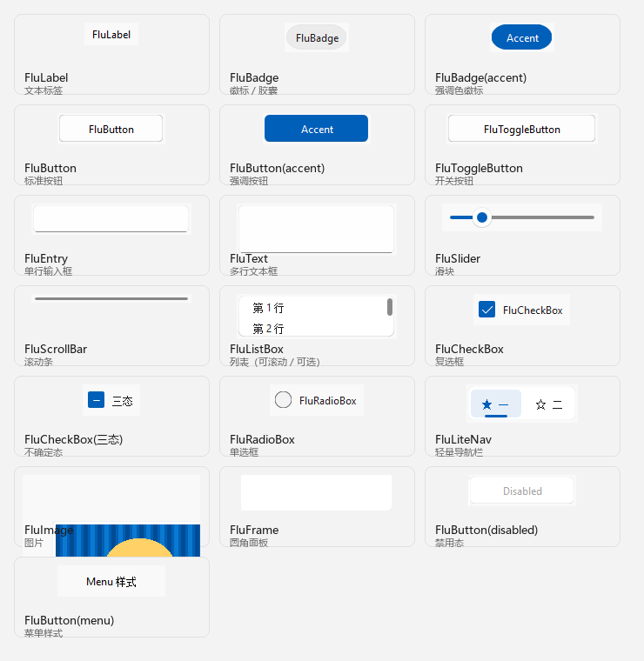Viewport: 644px width, 661px height.
Task: Click the 禁用态 subtitle
Action: coord(450,543)
